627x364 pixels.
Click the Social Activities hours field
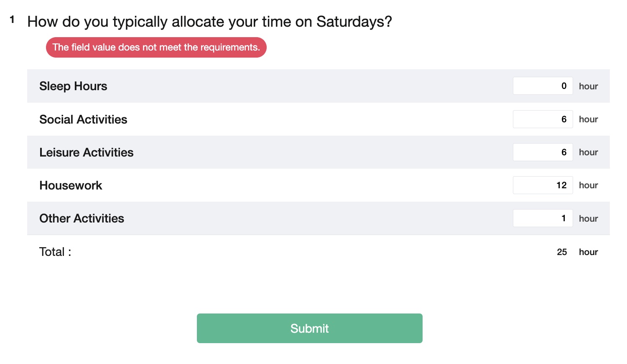(543, 119)
